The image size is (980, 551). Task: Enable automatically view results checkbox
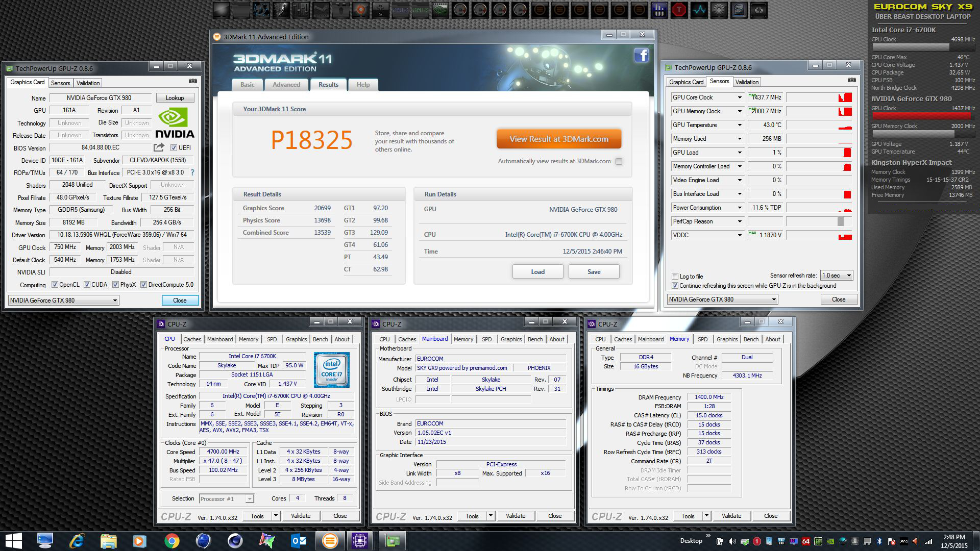pyautogui.click(x=619, y=161)
